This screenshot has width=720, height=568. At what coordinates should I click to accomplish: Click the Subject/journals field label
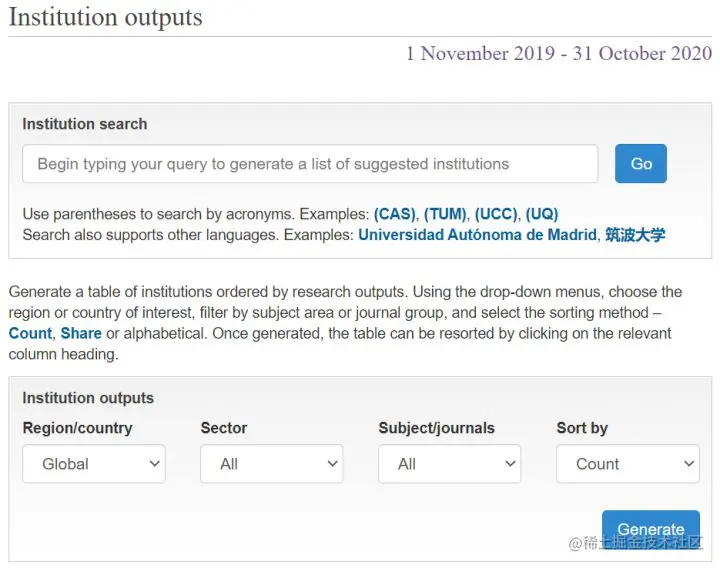point(436,428)
